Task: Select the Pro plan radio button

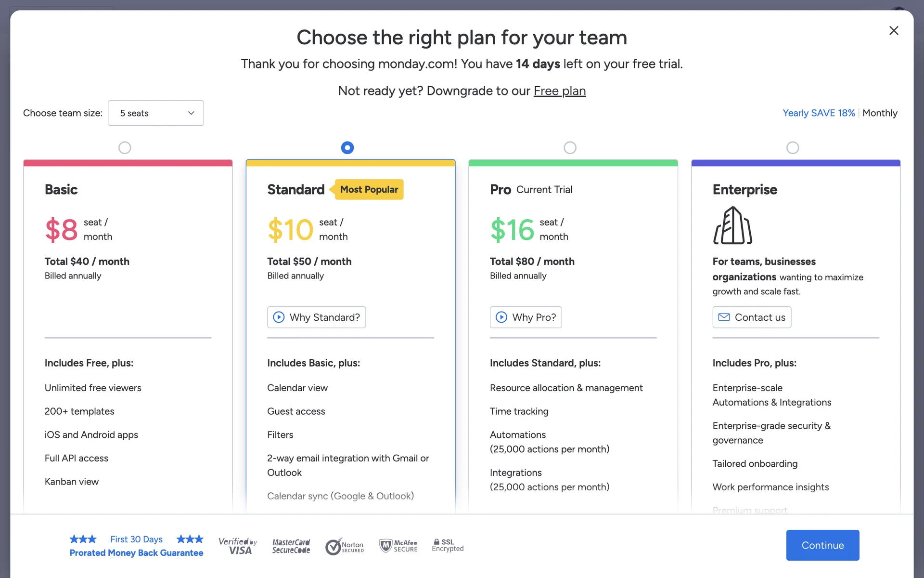Action: coord(570,147)
